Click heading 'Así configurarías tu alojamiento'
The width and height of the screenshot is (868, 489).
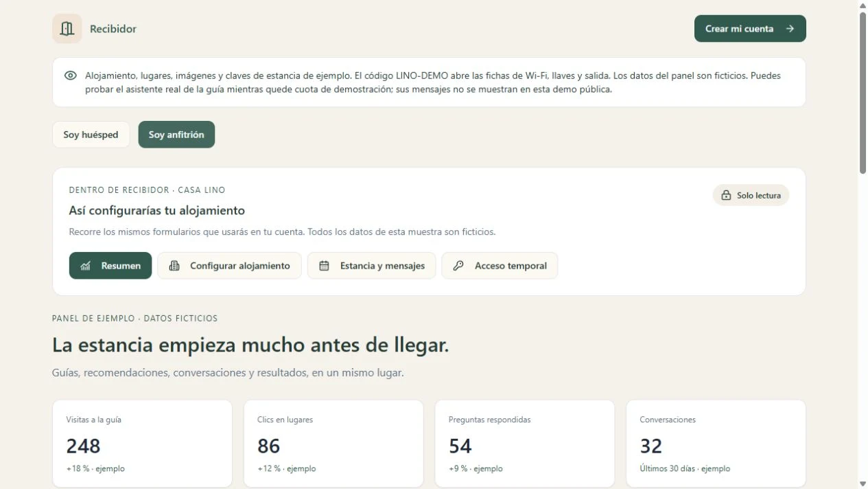(157, 210)
